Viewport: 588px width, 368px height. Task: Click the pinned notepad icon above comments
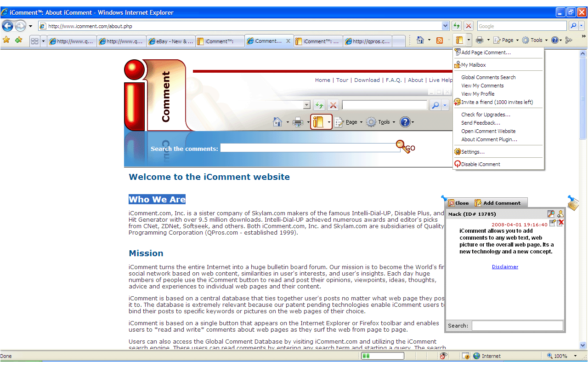coord(573,202)
